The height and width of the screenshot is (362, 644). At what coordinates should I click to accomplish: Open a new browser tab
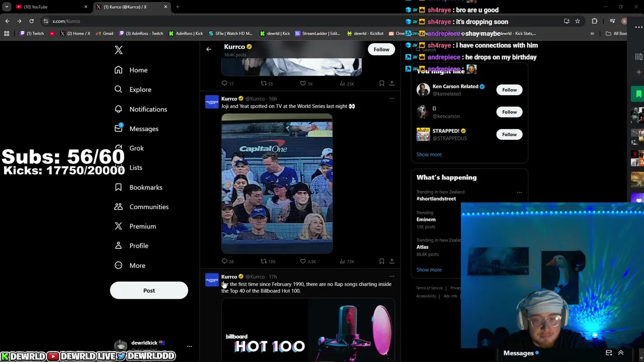[x=178, y=7]
